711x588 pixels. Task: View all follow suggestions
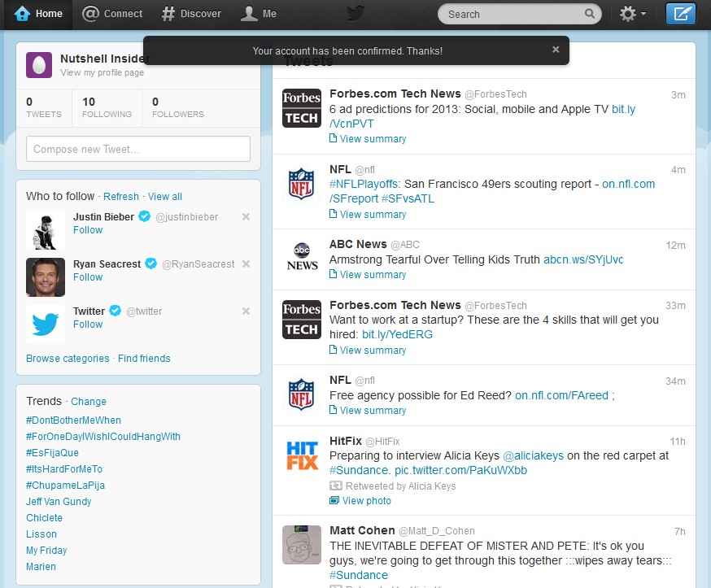click(x=165, y=196)
